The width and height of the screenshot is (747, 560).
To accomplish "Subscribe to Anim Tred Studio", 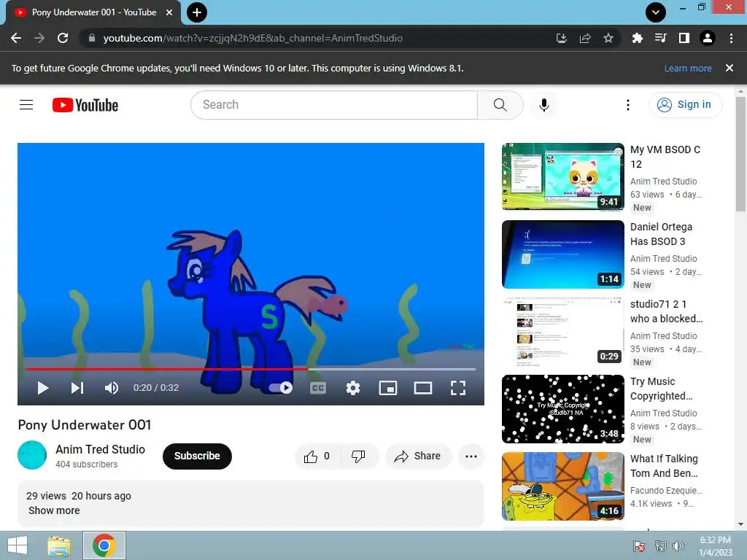I will point(197,456).
